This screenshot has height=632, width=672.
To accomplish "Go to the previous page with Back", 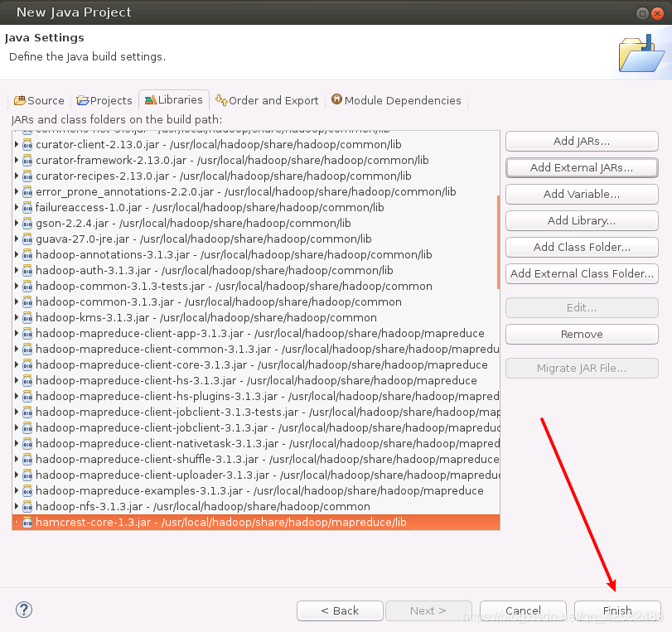I will [340, 611].
